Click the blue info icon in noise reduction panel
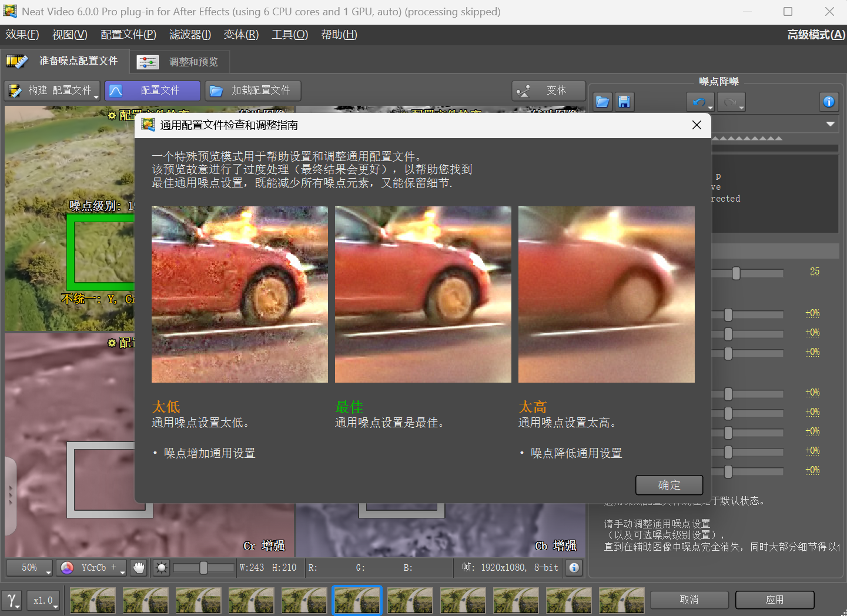This screenshot has height=616, width=847. click(829, 102)
